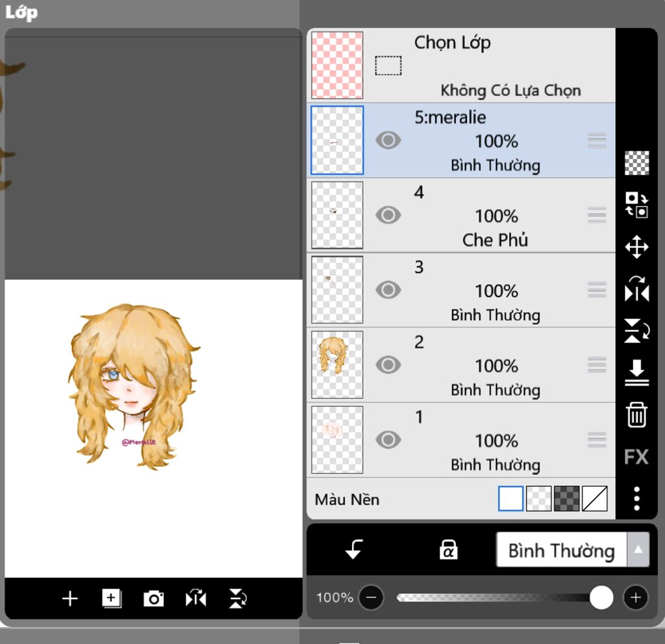Click the blend mode dropdown arrow
The image size is (665, 644).
pos(638,550)
